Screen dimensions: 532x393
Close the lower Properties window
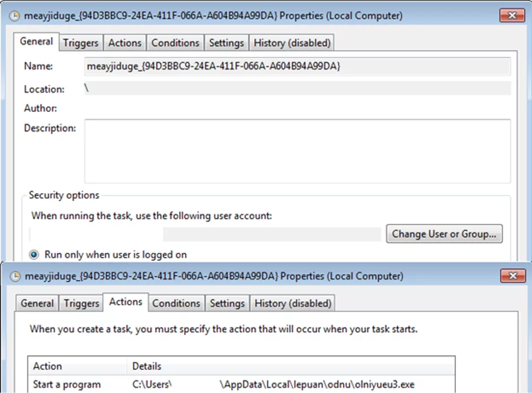513,276
